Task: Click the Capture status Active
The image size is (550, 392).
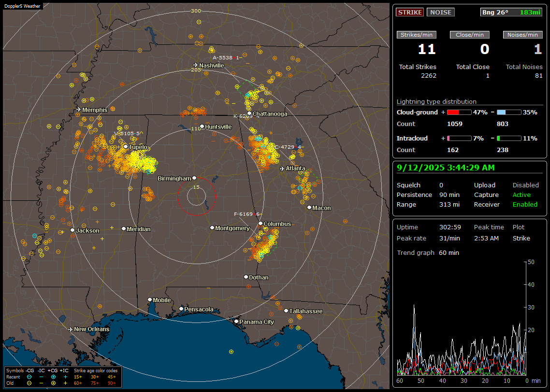Action: 521,195
